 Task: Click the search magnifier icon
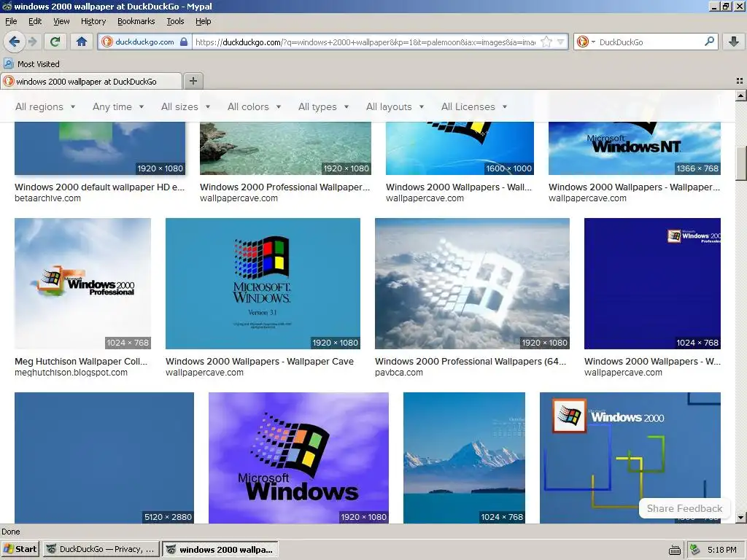coord(709,42)
